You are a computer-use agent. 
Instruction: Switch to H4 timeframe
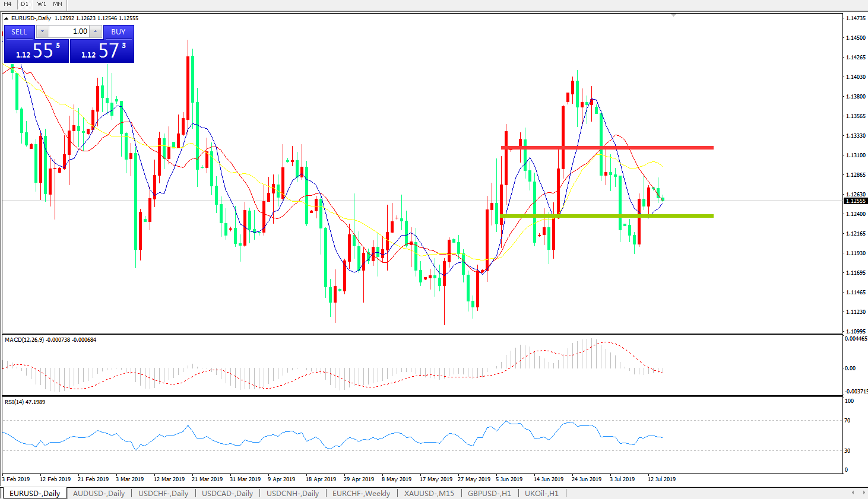tap(8, 4)
